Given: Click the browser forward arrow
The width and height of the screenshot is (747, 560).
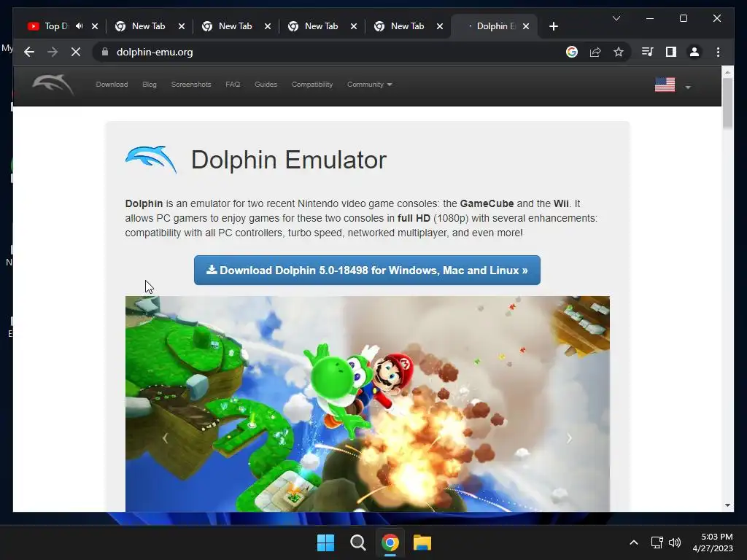Looking at the screenshot, I should pyautogui.click(x=53, y=52).
